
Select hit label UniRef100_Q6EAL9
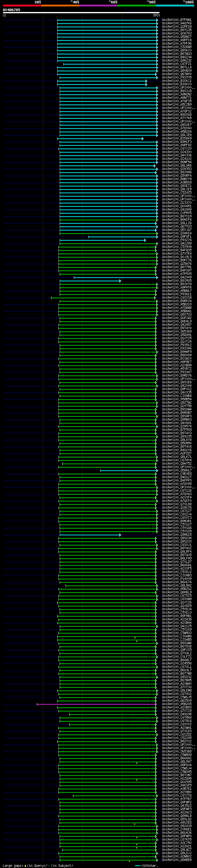click(x=176, y=321)
